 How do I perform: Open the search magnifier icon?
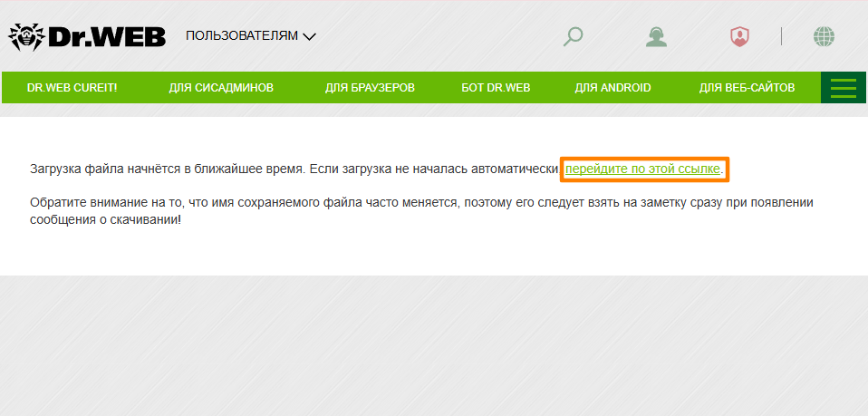573,36
